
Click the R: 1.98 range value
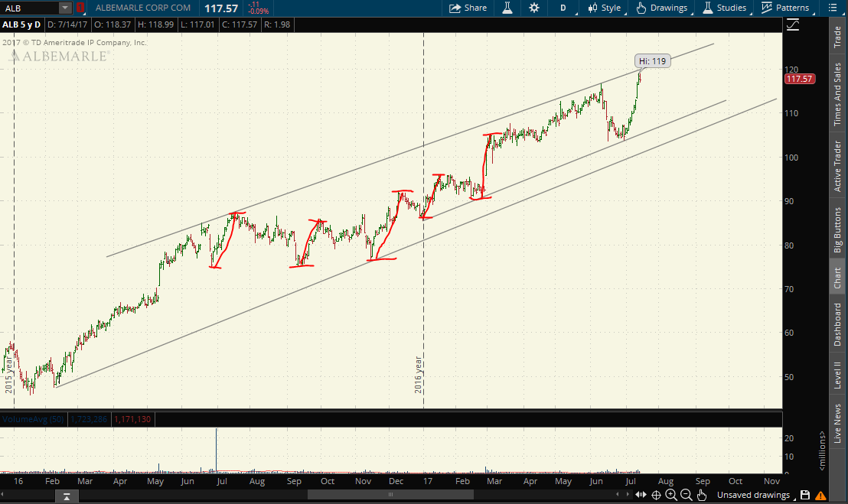[277, 24]
